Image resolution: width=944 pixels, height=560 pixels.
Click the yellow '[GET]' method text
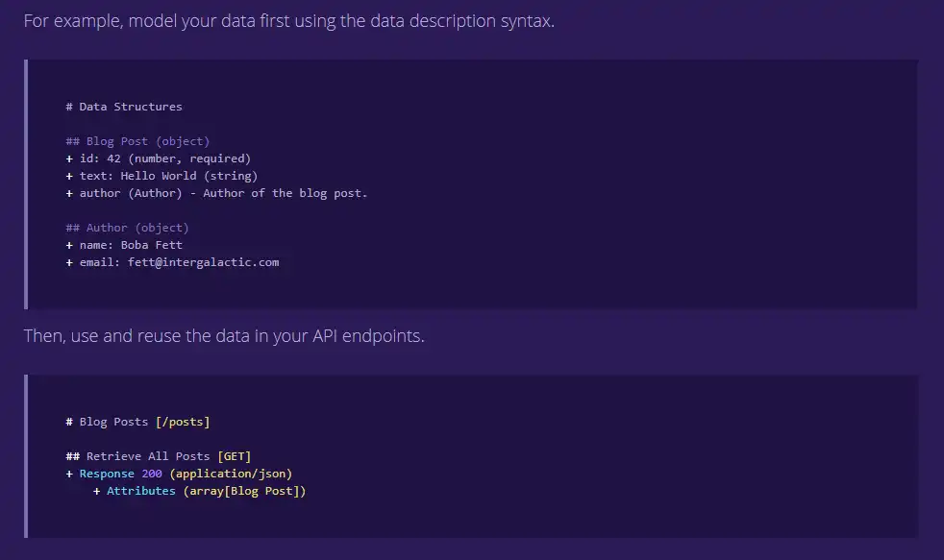(x=235, y=456)
